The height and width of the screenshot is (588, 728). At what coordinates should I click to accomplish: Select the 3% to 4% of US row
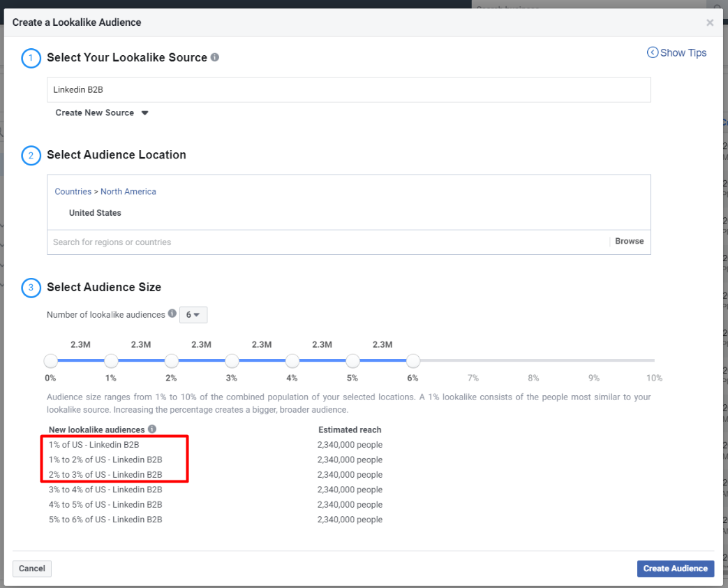tap(105, 490)
